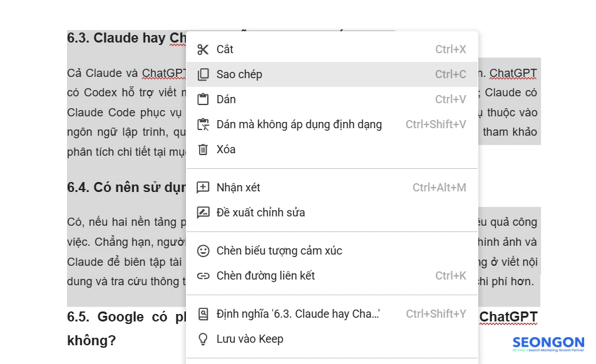
Task: Click heading 6.5. Google có in document
Action: (x=126, y=317)
